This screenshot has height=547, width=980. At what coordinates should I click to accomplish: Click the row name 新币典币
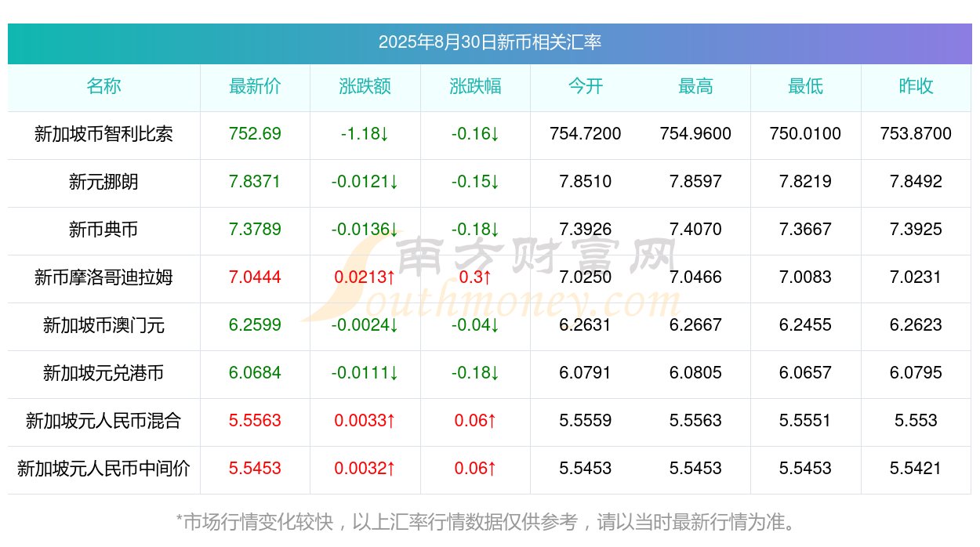(103, 230)
